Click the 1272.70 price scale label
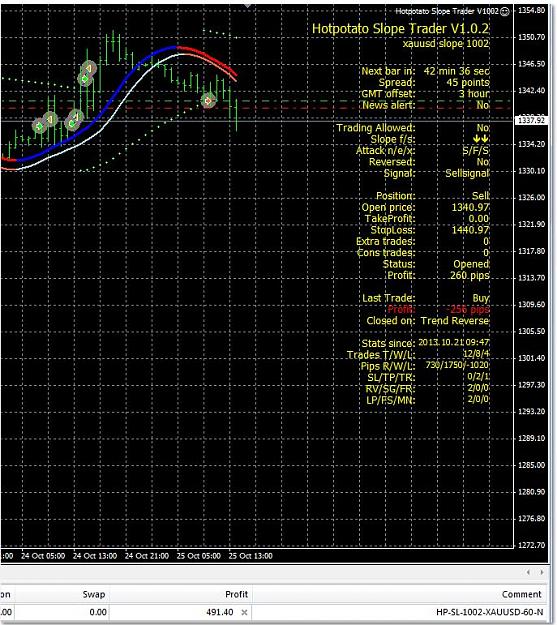The height and width of the screenshot is (625, 557). [x=531, y=545]
